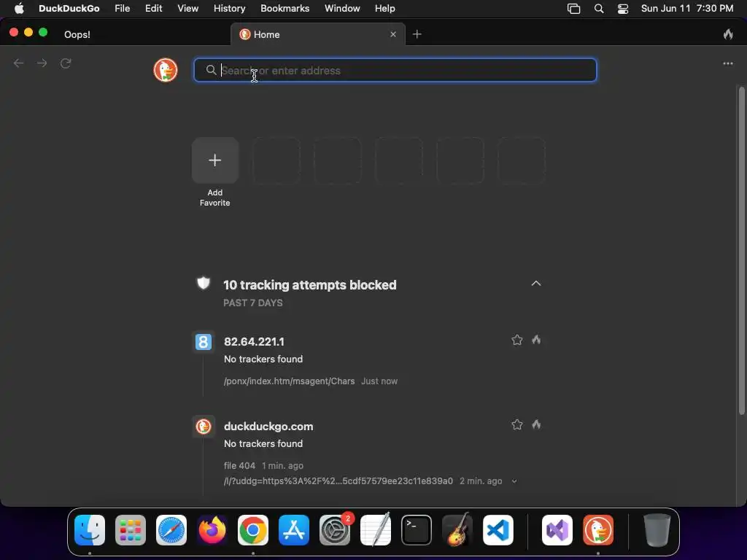This screenshot has width=747, height=560.
Task: Open a new tab with the plus icon
Action: point(417,34)
